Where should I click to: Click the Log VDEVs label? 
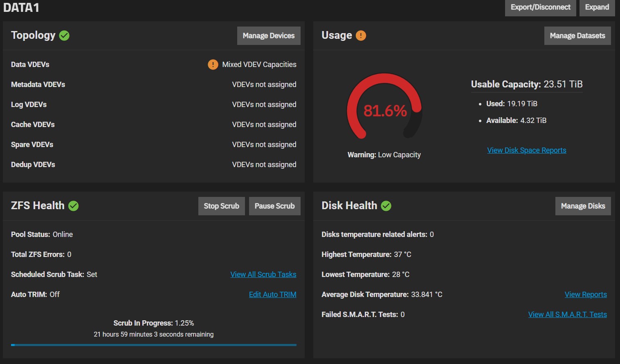(x=29, y=105)
